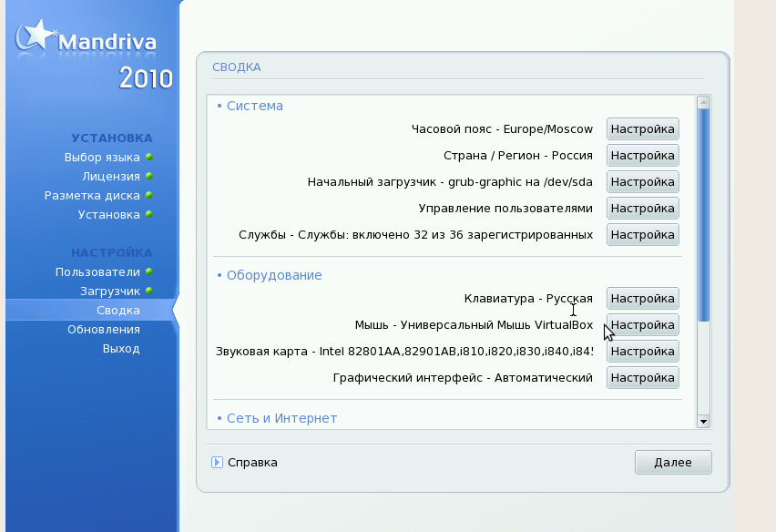Click green status dot beside Загрузчик
The height and width of the screenshot is (532, 776).
[149, 291]
